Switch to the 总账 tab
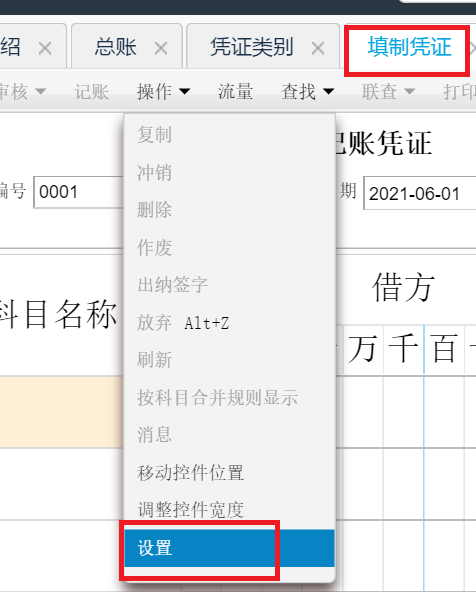Viewport: 476px width, 592px height. click(115, 47)
